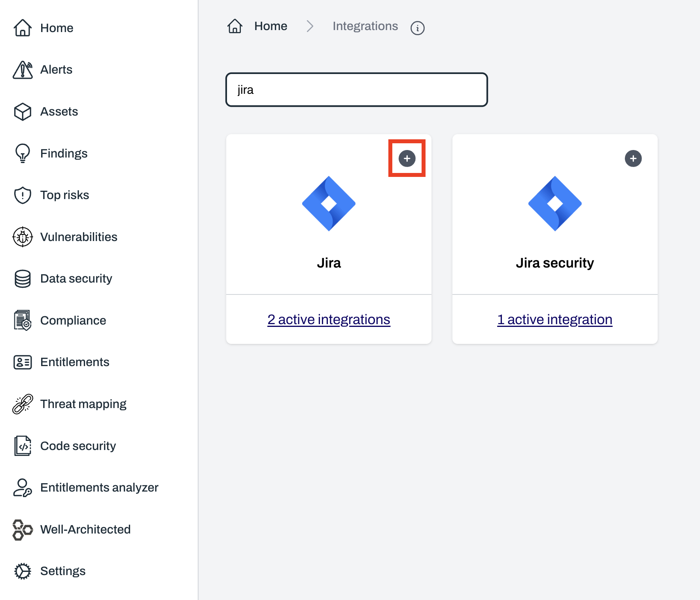Open Top risks shield icon

coord(23,195)
